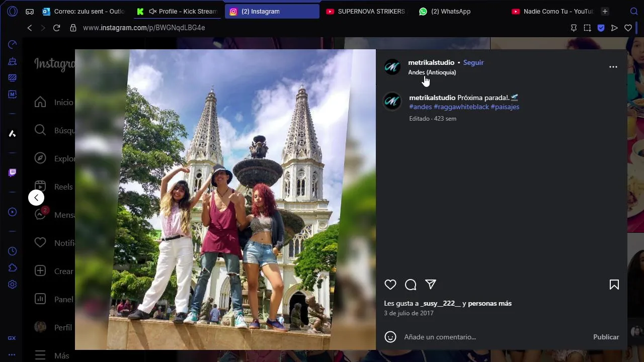
Task: Open a new tab with plus button
Action: pos(605,11)
